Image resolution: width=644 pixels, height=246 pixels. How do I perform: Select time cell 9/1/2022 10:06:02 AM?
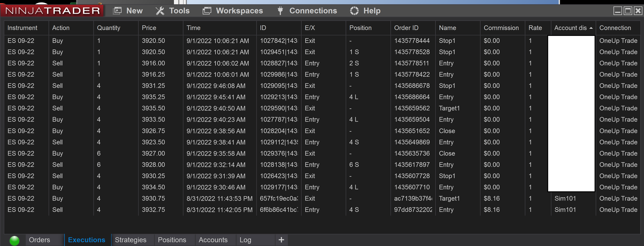[218, 63]
